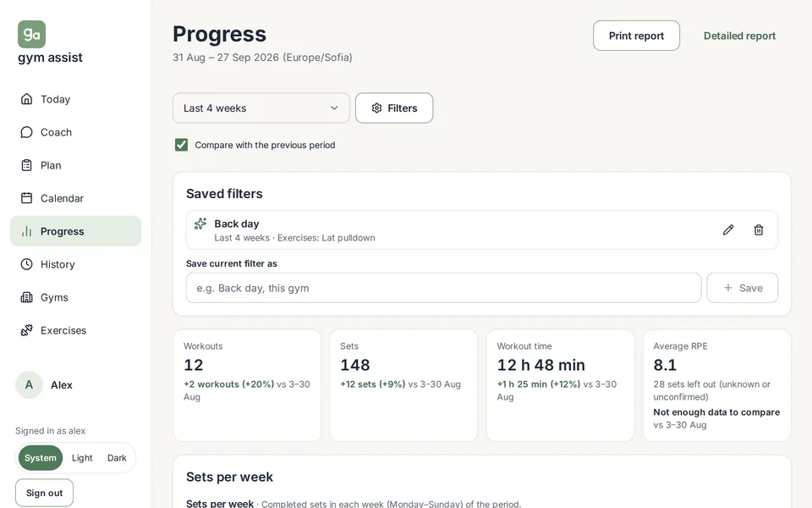This screenshot has height=508, width=812.
Task: Click the date range 31 Aug – 27 Sep 2026
Action: tap(226, 57)
